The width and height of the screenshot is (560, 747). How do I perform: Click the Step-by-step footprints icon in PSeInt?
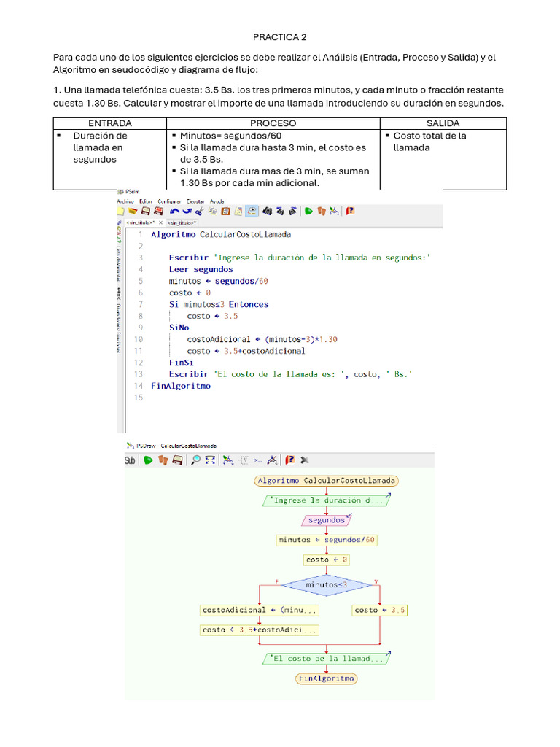point(322,211)
